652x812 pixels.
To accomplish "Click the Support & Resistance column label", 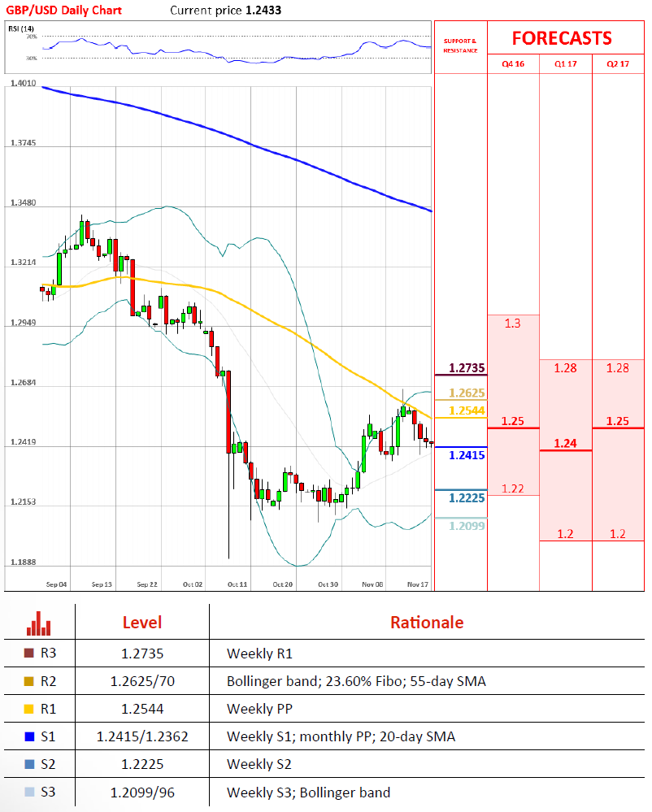I will point(460,46).
